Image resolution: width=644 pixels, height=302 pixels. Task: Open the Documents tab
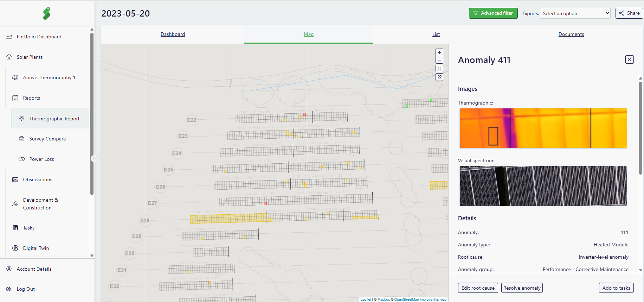click(x=571, y=34)
